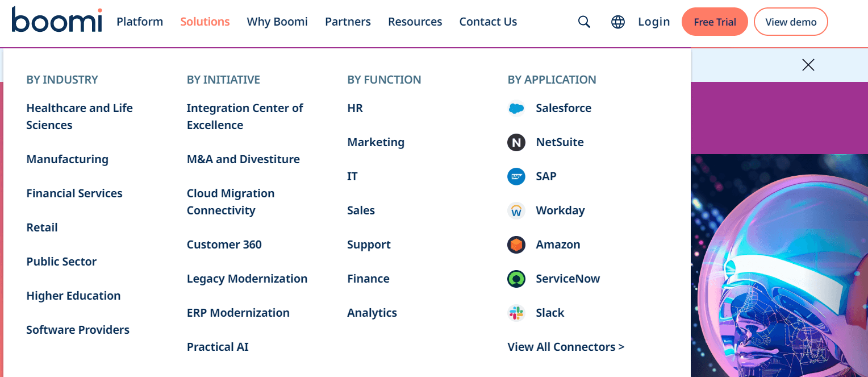868x377 pixels.
Task: Select IT function link
Action: 352,176
